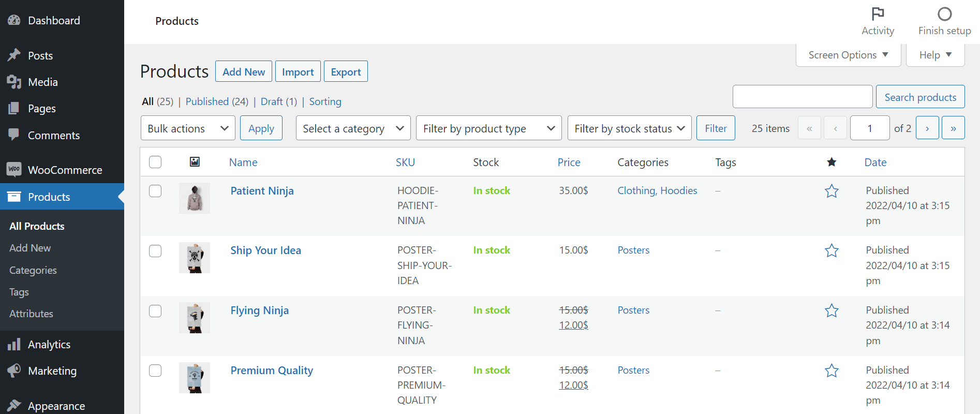Expand the Screen Options panel
The height and width of the screenshot is (414, 980).
pos(848,55)
